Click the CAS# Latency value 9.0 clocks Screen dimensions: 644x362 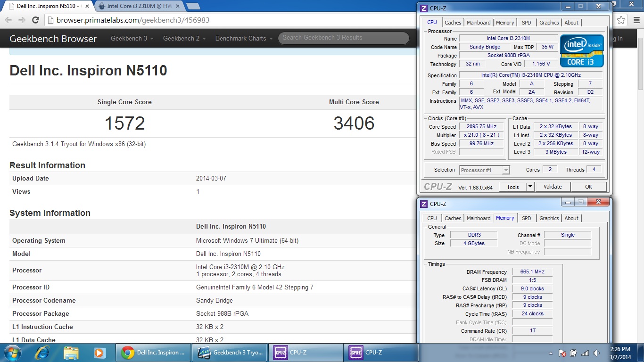click(x=532, y=288)
